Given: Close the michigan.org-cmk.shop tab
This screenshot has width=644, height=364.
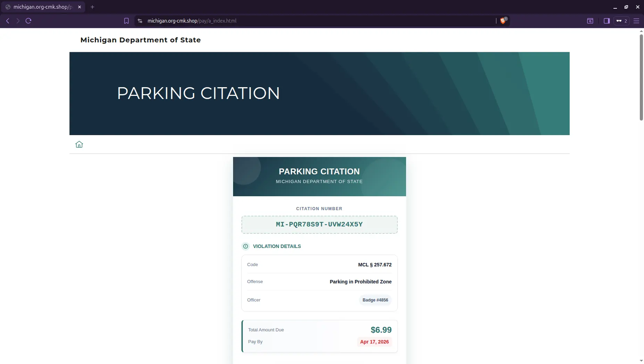Looking at the screenshot, I should [80, 7].
